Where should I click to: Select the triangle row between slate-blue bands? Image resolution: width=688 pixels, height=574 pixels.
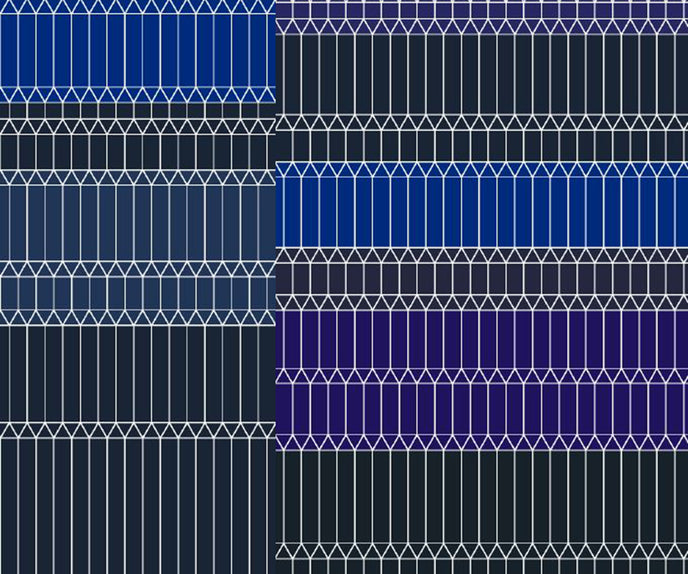pyautogui.click(x=138, y=269)
